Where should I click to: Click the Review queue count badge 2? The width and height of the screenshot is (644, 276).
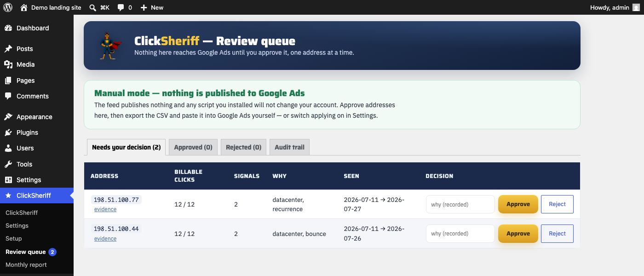52,252
